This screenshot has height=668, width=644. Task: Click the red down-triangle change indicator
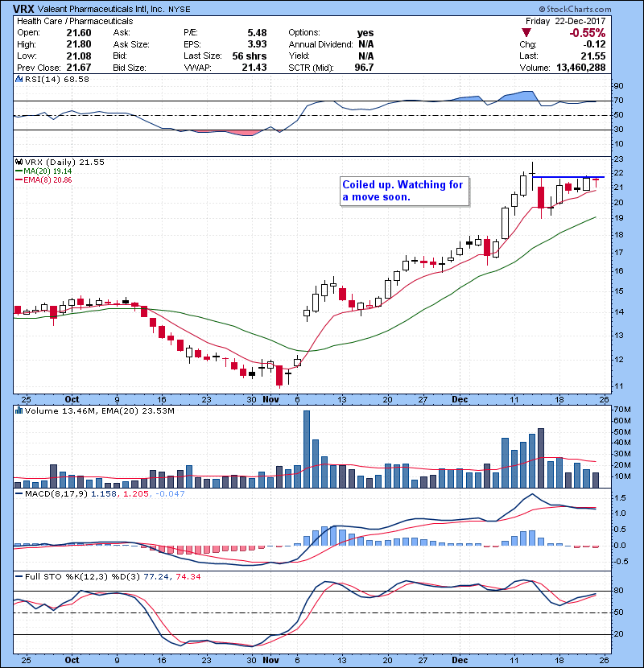pyautogui.click(x=526, y=33)
